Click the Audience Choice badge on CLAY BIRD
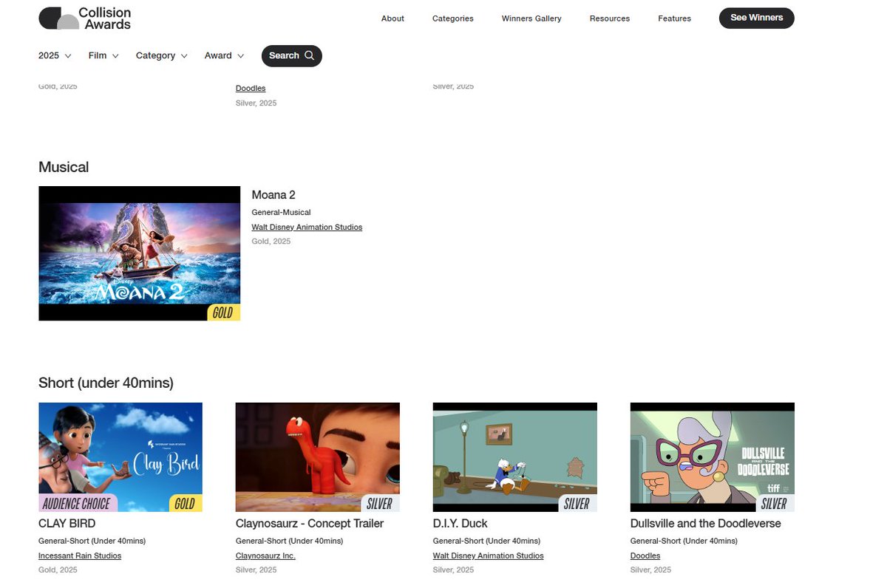 pos(77,503)
